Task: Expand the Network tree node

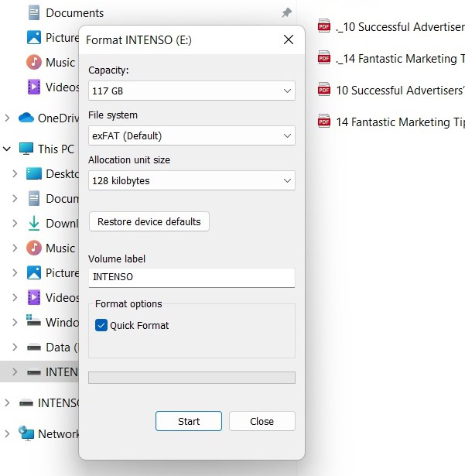Action: coord(7,433)
